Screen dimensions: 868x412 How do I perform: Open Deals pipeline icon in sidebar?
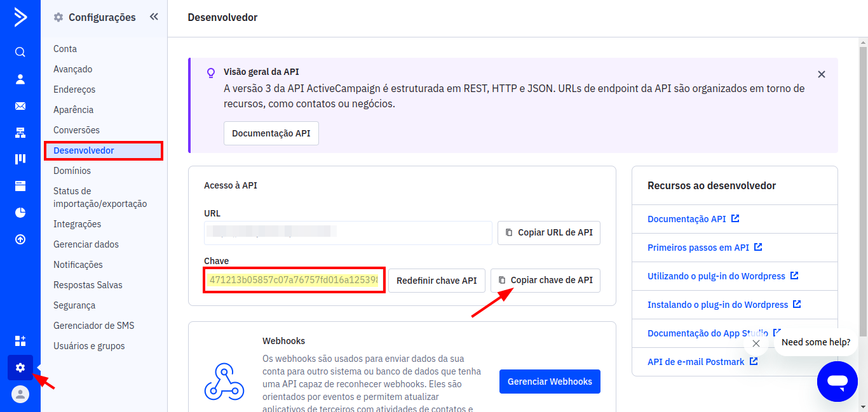coord(20,159)
